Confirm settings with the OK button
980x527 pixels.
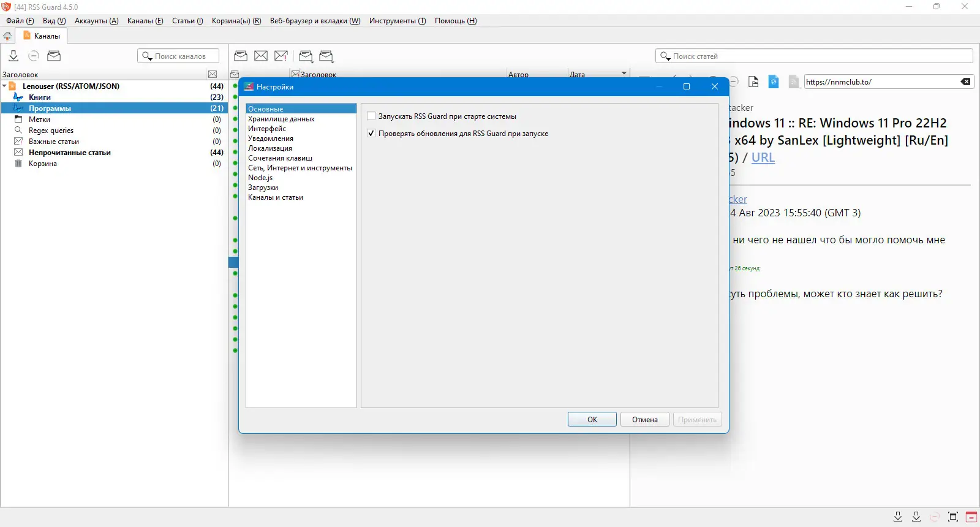(x=592, y=420)
